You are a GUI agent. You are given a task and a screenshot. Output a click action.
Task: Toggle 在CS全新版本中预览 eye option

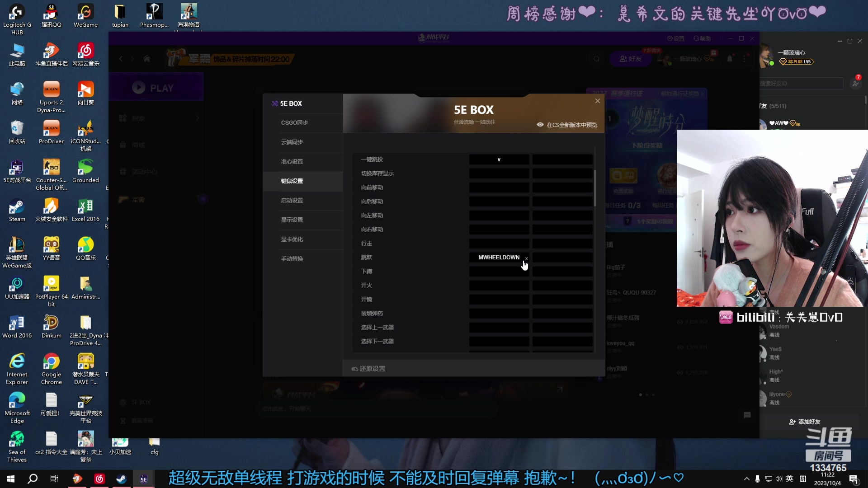(567, 125)
